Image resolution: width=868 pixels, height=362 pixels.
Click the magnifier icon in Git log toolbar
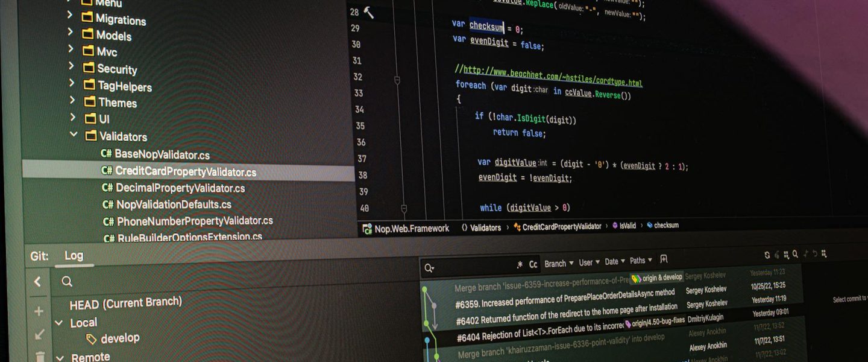pyautogui.click(x=795, y=255)
